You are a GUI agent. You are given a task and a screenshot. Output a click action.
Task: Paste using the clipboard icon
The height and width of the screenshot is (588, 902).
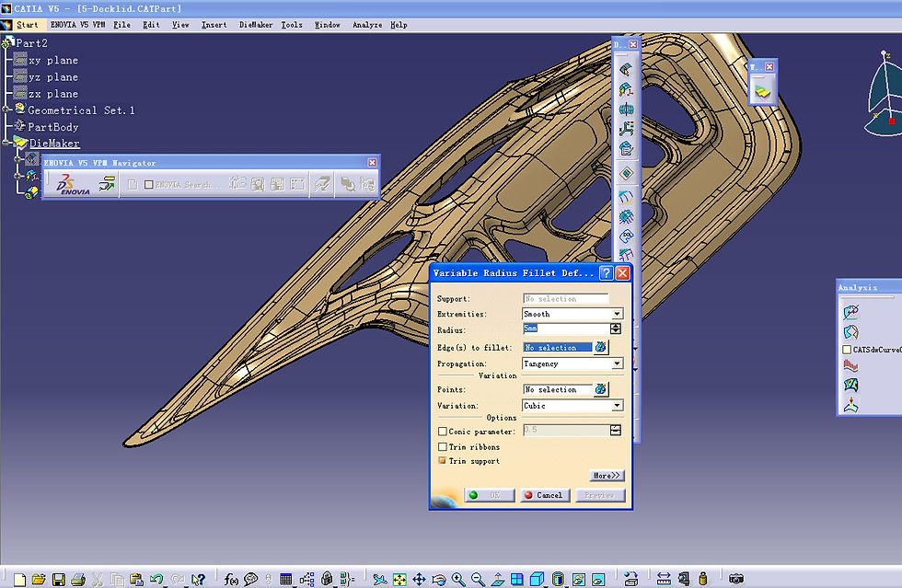[x=136, y=579]
